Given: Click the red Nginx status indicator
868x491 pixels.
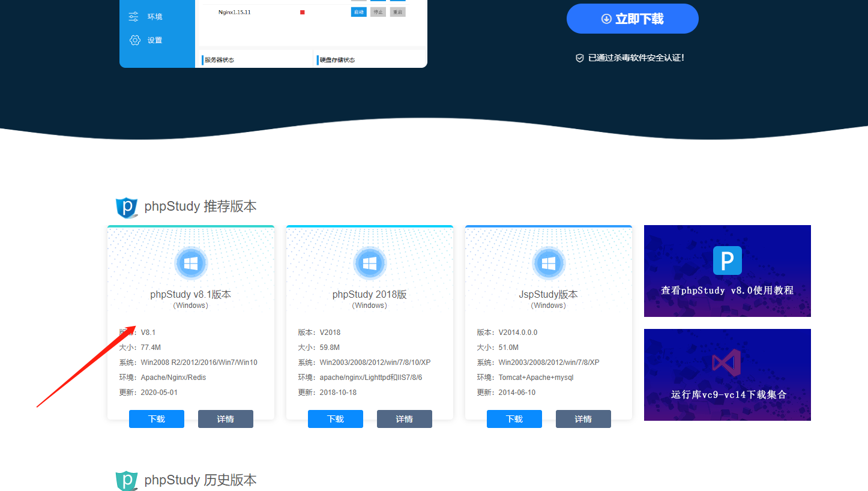Looking at the screenshot, I should pos(302,12).
